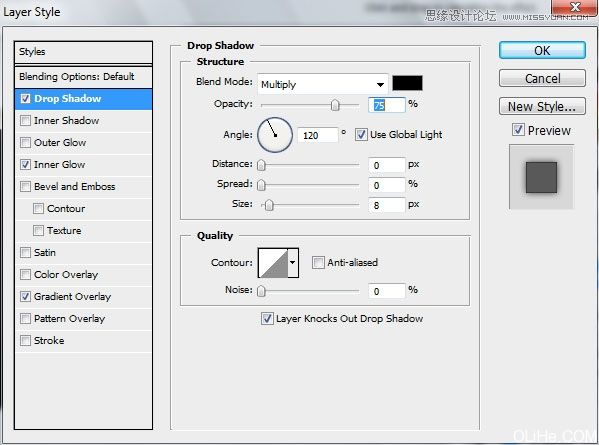Image resolution: width=599 pixels, height=445 pixels.
Task: Click the Distance slider handle
Action: point(261,165)
